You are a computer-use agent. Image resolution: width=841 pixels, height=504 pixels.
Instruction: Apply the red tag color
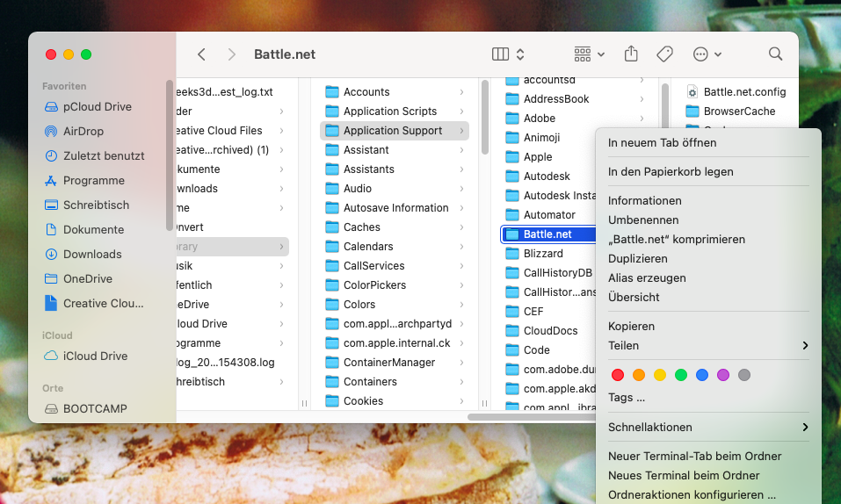click(617, 375)
